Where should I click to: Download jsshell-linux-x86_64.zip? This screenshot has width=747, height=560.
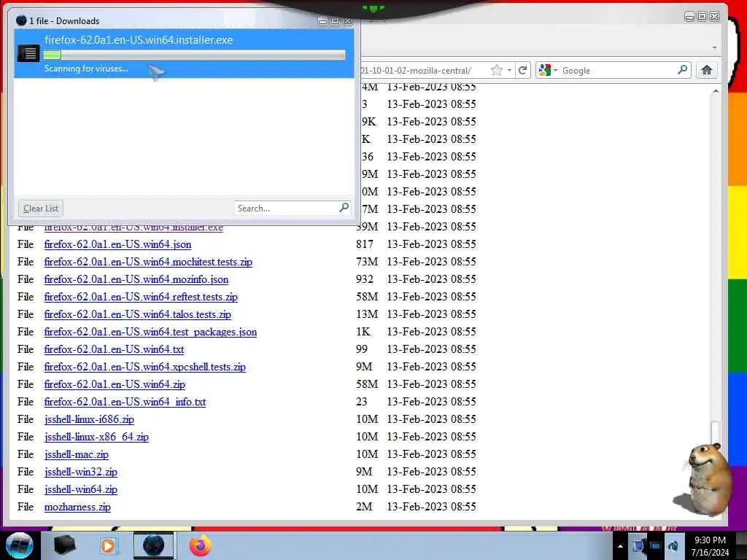point(96,437)
